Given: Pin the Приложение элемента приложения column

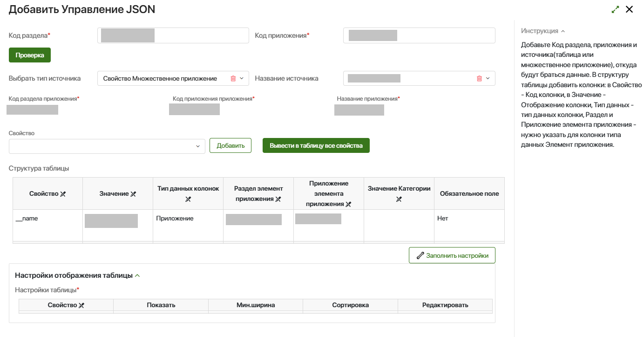Looking at the screenshot, I should [x=348, y=204].
